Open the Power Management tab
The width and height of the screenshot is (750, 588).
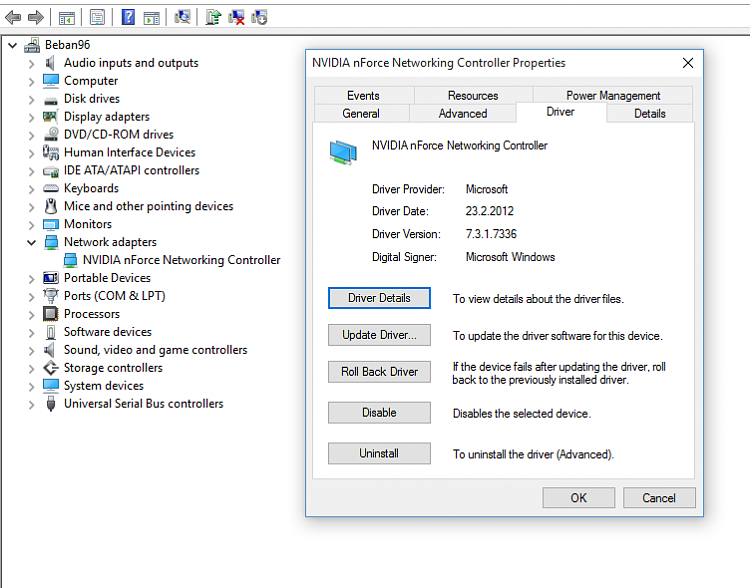(x=613, y=95)
